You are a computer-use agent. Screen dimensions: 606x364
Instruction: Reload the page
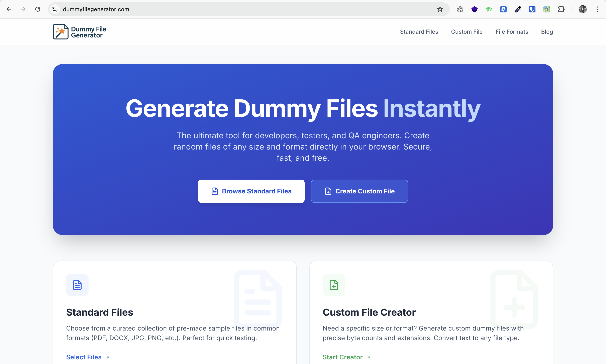(37, 9)
